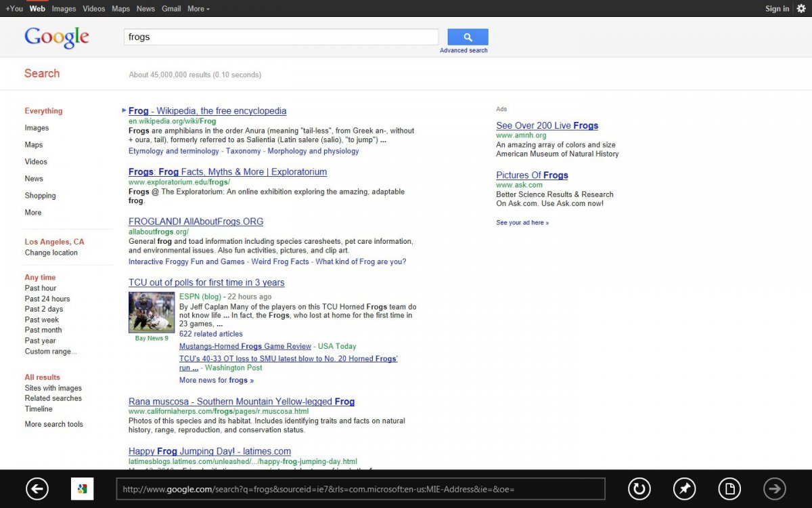Expand More search tools

[54, 425]
